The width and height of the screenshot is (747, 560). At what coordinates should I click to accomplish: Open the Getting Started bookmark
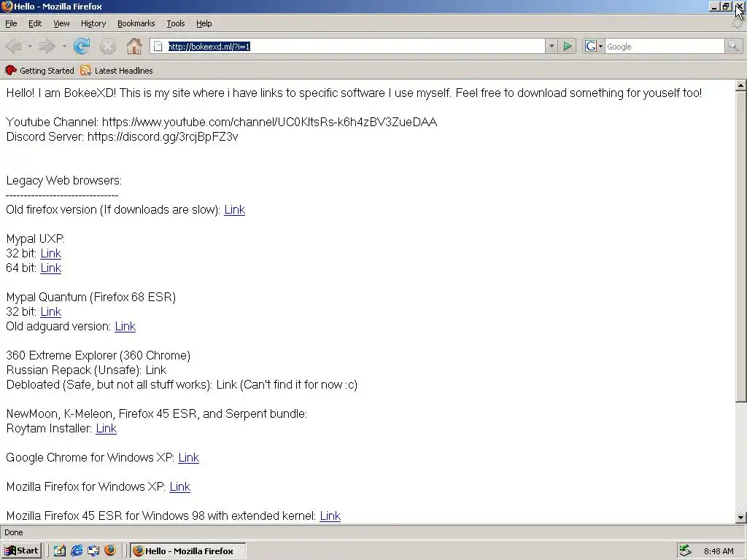tap(39, 71)
